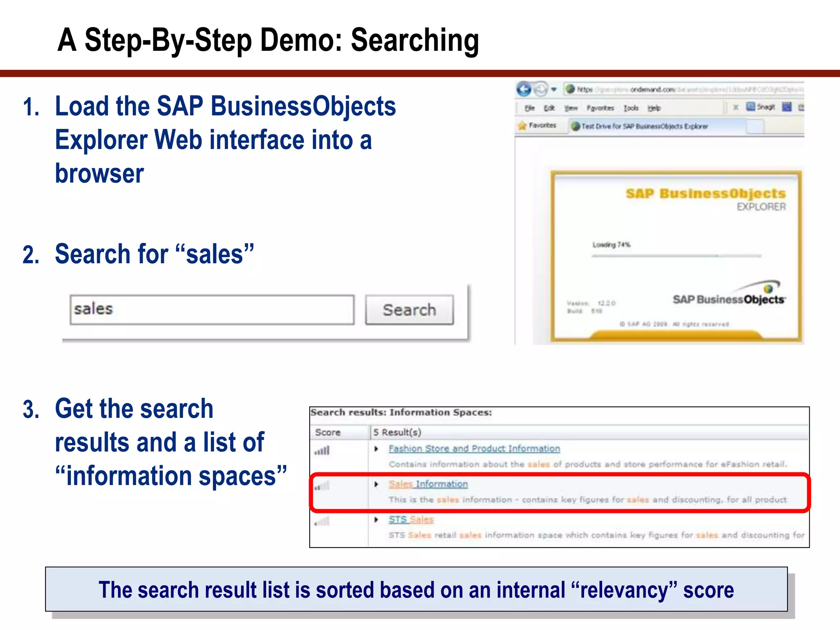The image size is (840, 630).
Task: Open the Help menu in the browser
Action: (654, 108)
